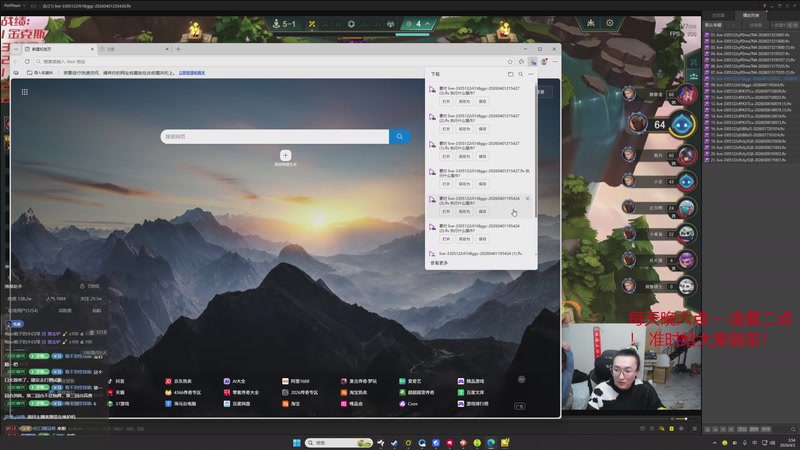Click 保存 for 195424 (3).flv download
The image size is (800, 450).
(482, 212)
